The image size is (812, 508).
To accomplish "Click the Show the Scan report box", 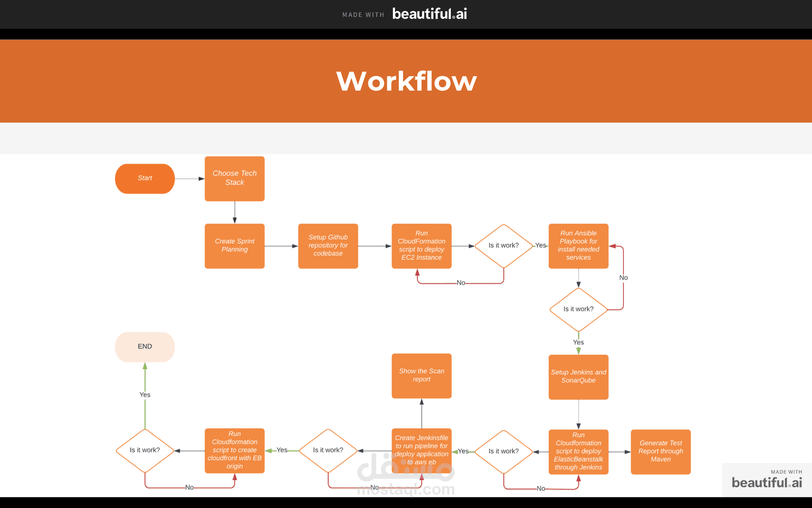I will coord(422,375).
